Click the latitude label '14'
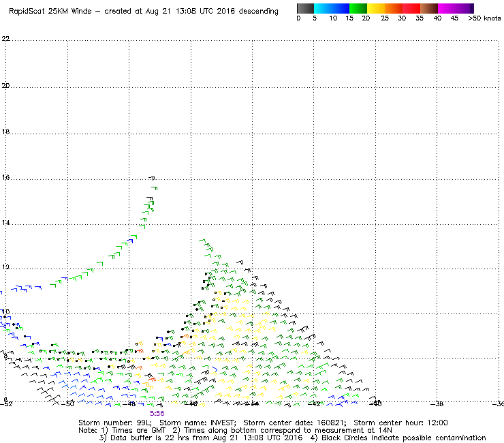The width and height of the screenshot is (504, 443). [x=5, y=223]
